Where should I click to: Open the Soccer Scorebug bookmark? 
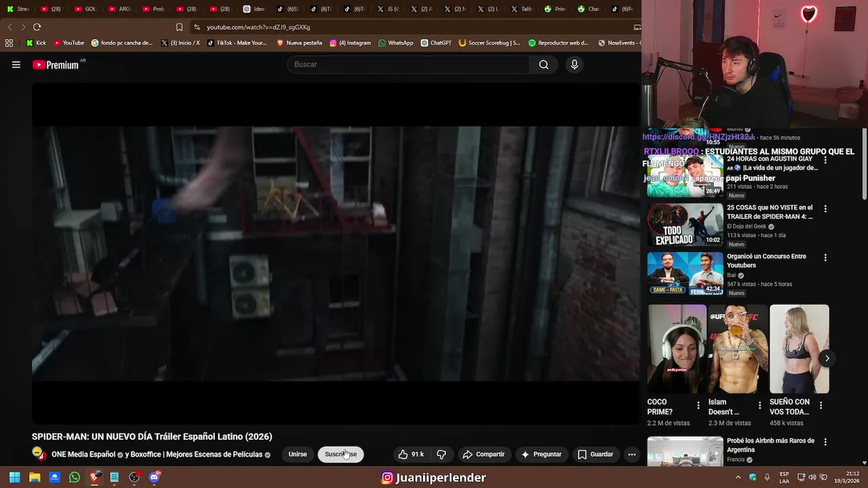tap(489, 43)
